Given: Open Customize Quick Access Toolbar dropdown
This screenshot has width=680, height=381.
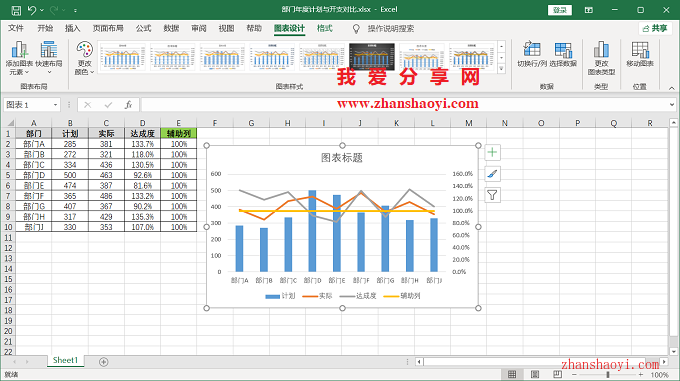Looking at the screenshot, I should [x=75, y=10].
